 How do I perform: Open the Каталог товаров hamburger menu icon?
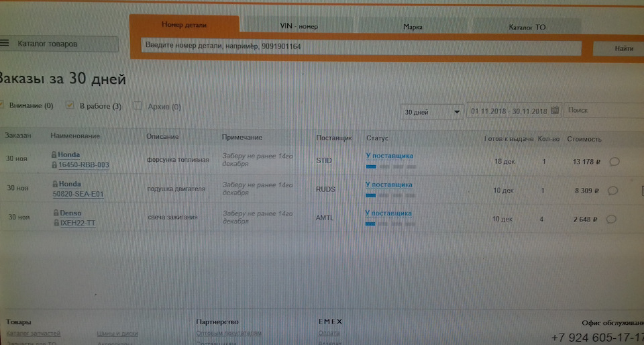click(x=5, y=44)
